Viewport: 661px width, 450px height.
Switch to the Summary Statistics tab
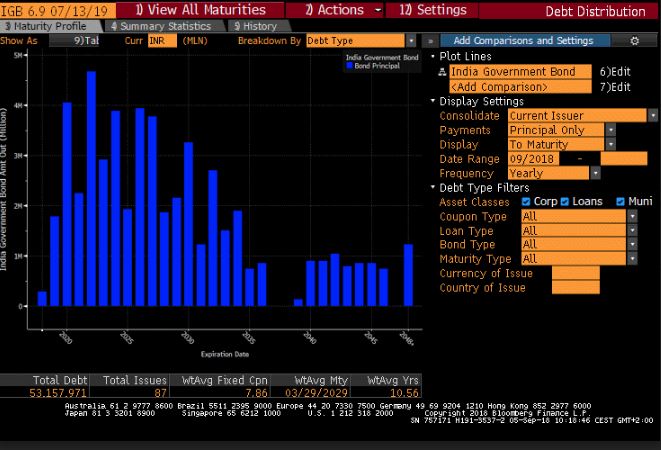coord(164,26)
